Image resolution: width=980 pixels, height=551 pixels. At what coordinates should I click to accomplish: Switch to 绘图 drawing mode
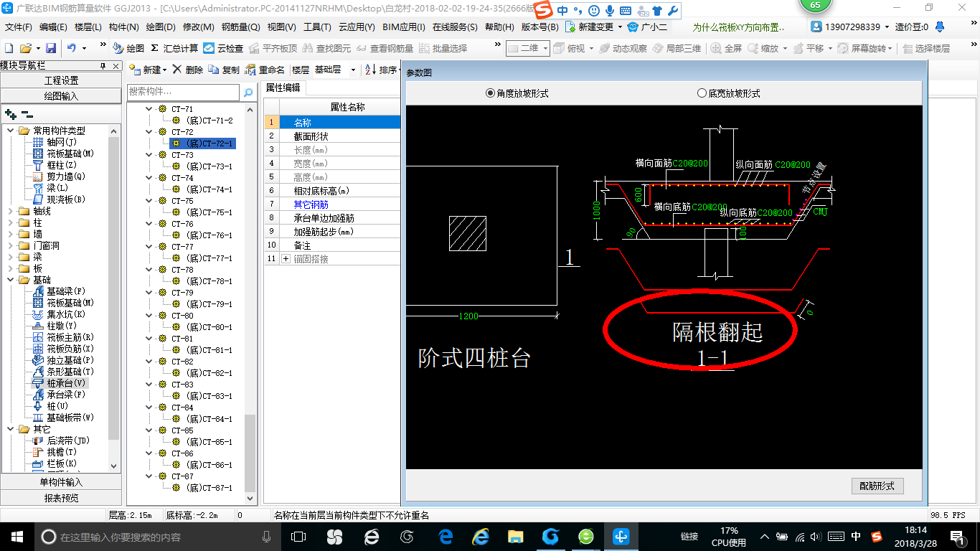[128, 48]
